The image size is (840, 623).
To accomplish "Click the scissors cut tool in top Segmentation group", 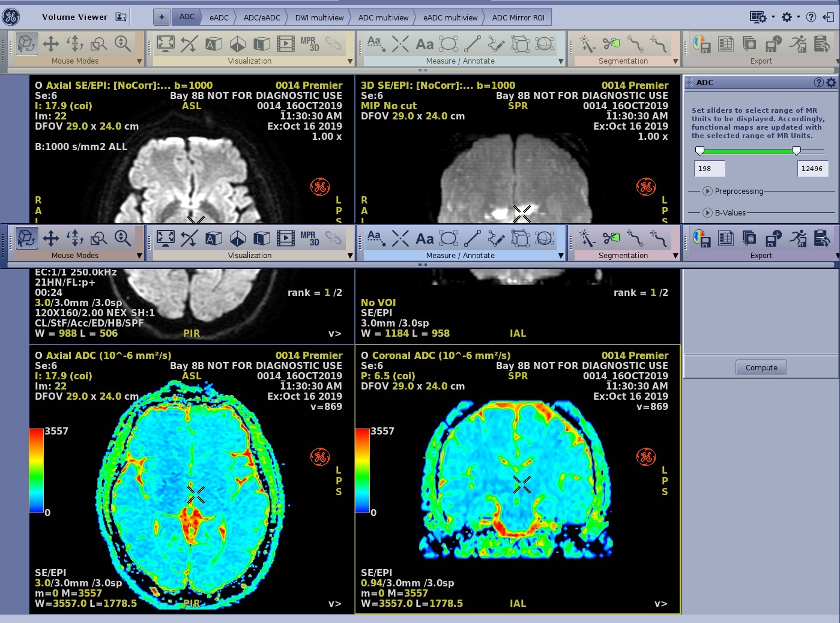I will pyautogui.click(x=611, y=44).
